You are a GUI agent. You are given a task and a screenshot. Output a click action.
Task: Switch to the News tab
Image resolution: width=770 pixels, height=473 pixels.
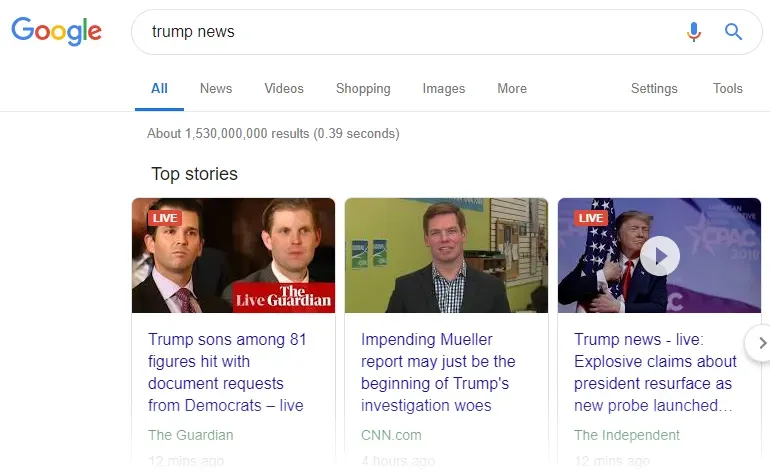tap(216, 88)
